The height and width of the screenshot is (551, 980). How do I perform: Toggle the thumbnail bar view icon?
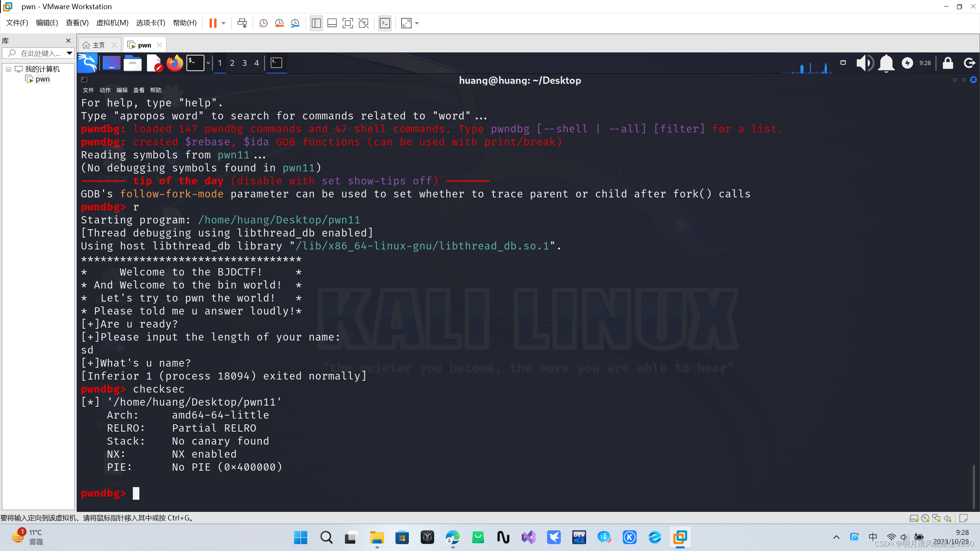pos(332,23)
